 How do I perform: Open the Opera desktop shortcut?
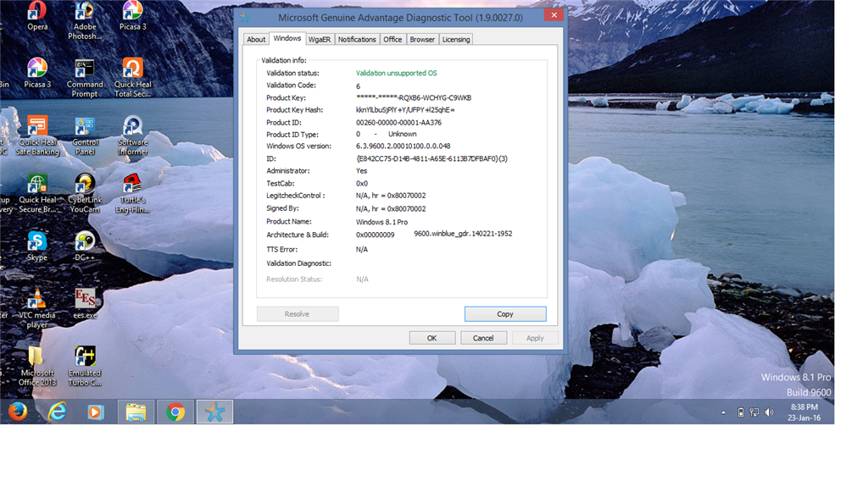[37, 15]
